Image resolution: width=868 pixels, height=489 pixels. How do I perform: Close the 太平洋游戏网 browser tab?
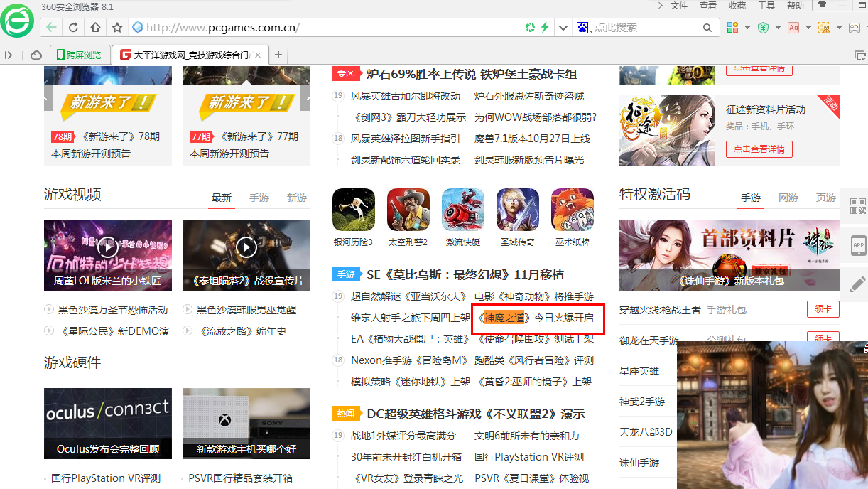coord(256,55)
